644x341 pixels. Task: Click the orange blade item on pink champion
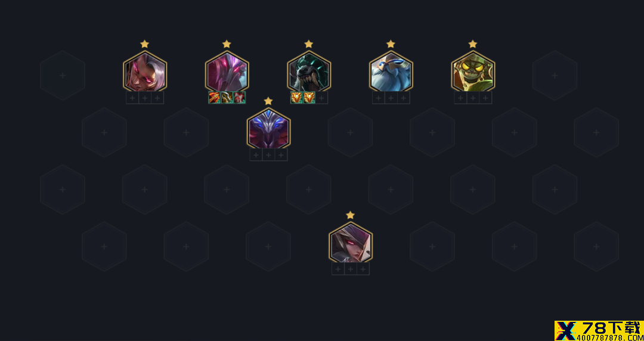215,98
